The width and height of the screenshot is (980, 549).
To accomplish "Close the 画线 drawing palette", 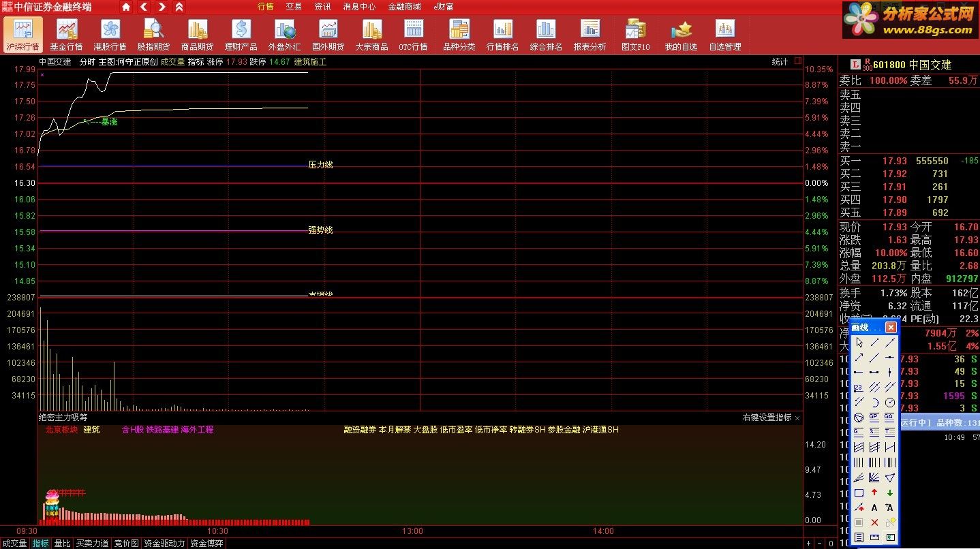I will click(891, 328).
